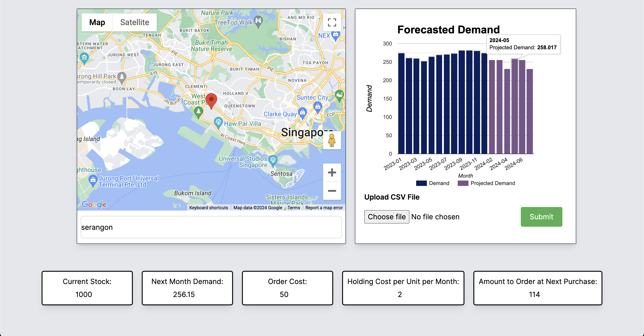Viewport: 644px width, 336px height.
Task: Click the Street View pegman icon
Action: (x=332, y=140)
